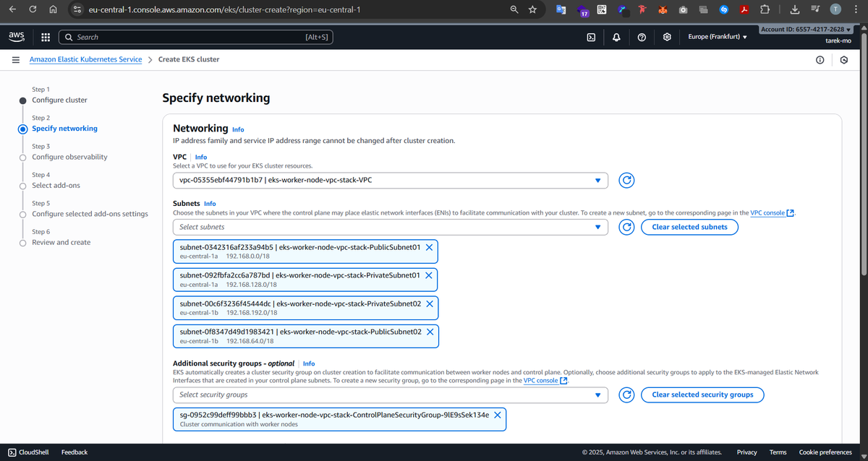Bookmark this page with the star icon

click(532, 9)
